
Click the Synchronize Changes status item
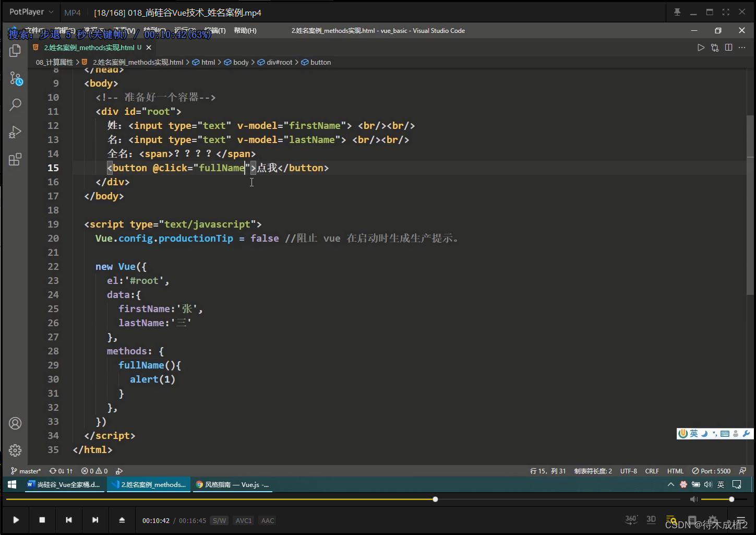61,471
